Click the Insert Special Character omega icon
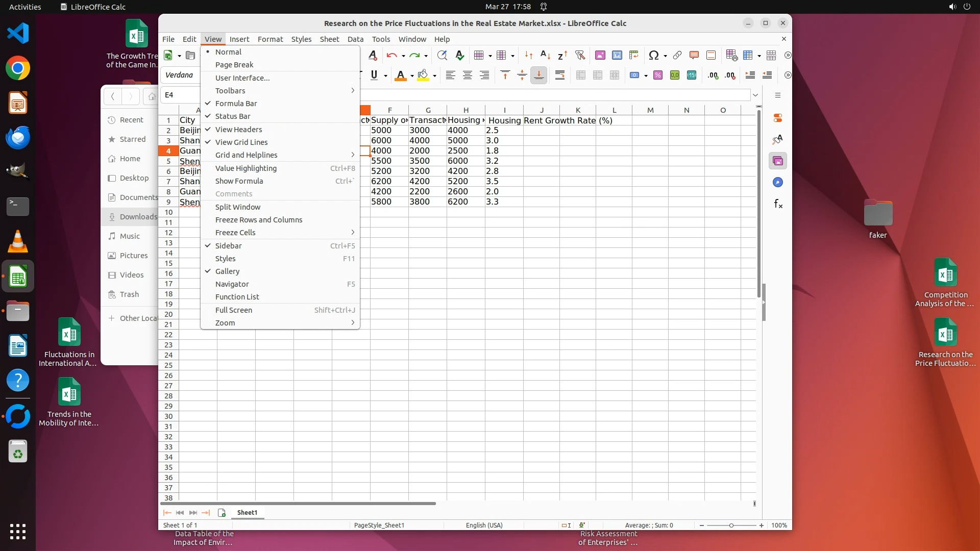Viewport: 980px width, 551px height. [653, 55]
